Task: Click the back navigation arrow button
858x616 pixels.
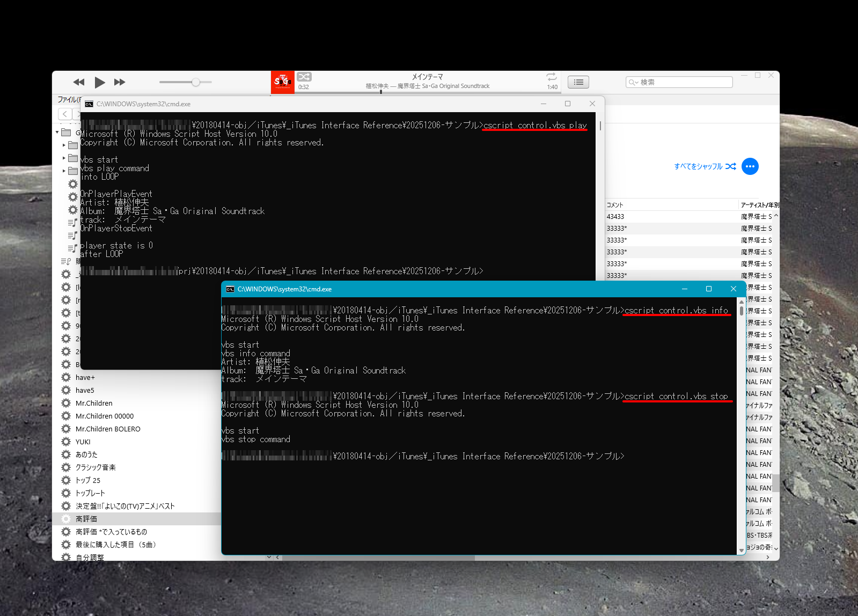Action: 65,114
